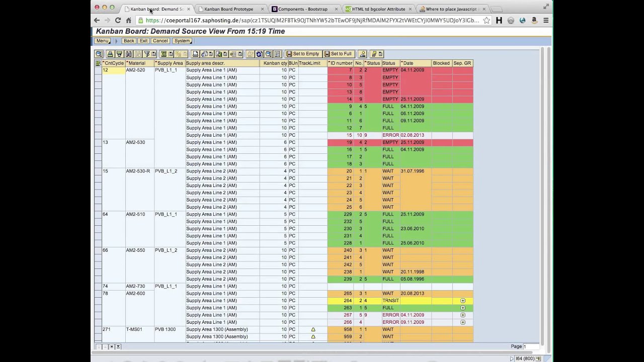Click the pencil edit icon in toolbar
The height and width of the screenshot is (362, 644).
point(373,54)
